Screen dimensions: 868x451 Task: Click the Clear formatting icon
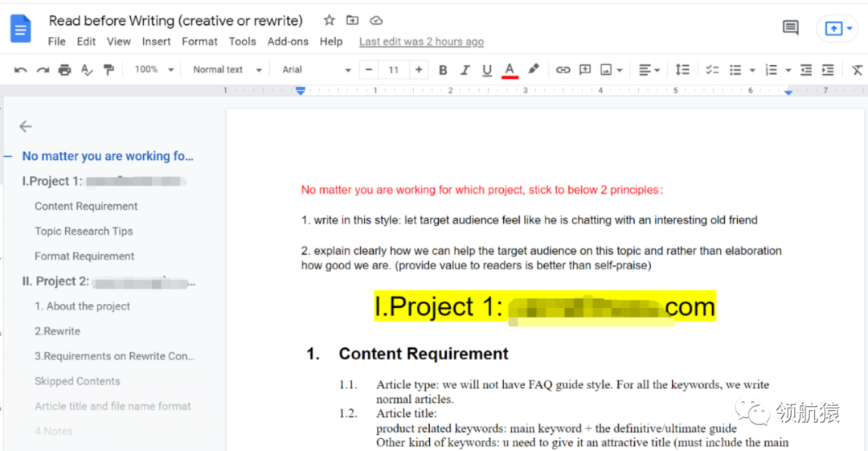click(857, 70)
